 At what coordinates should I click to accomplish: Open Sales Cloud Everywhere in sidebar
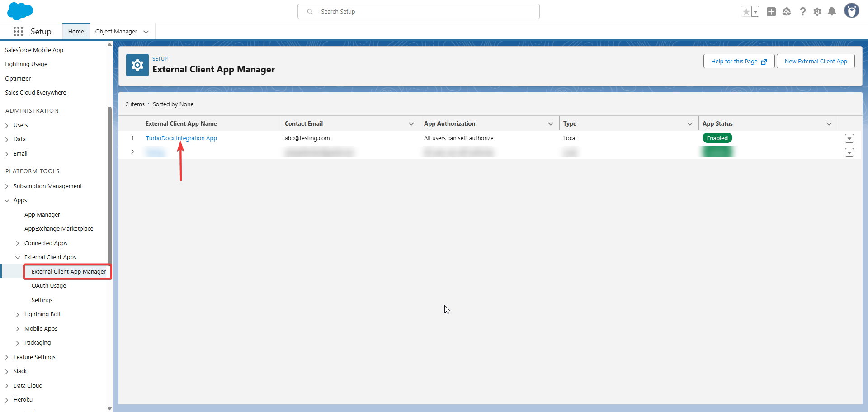click(36, 92)
